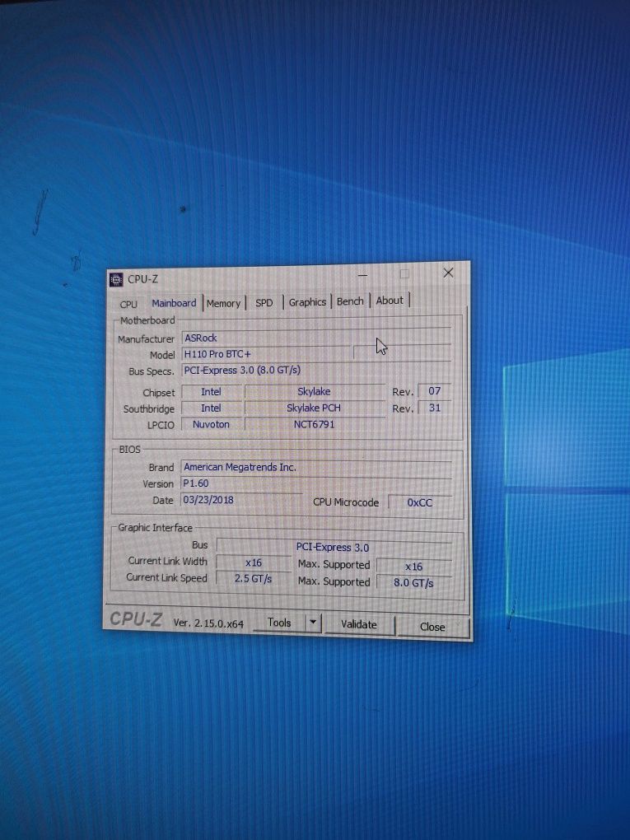Click the Max. Supported x16 value
630x840 pixels.
click(413, 567)
